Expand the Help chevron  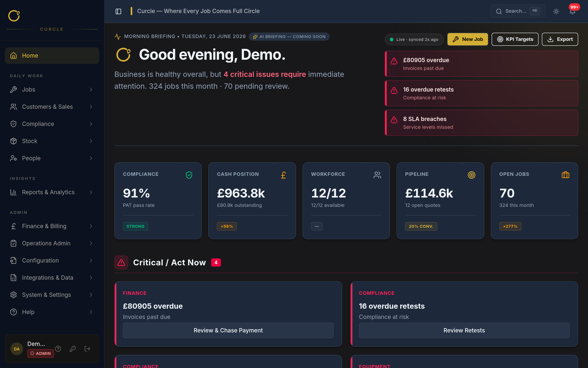91,312
